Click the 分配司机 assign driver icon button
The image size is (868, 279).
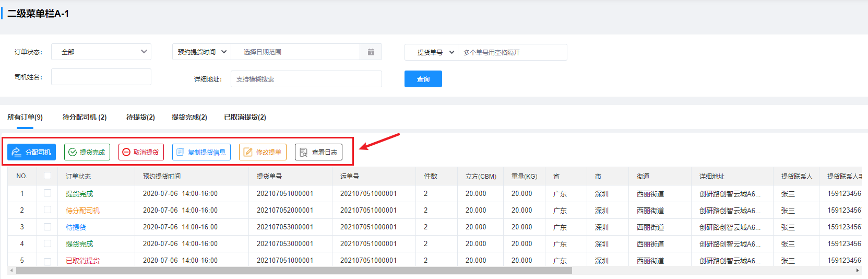(31, 152)
